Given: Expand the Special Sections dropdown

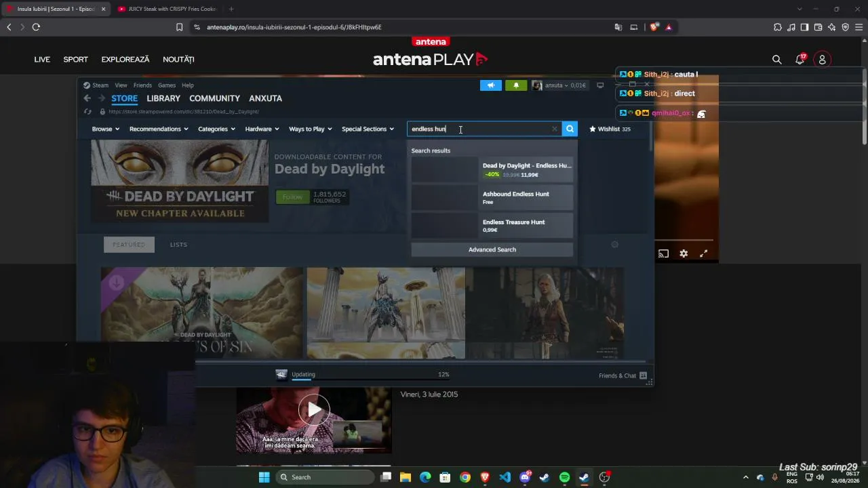Looking at the screenshot, I should 368,129.
